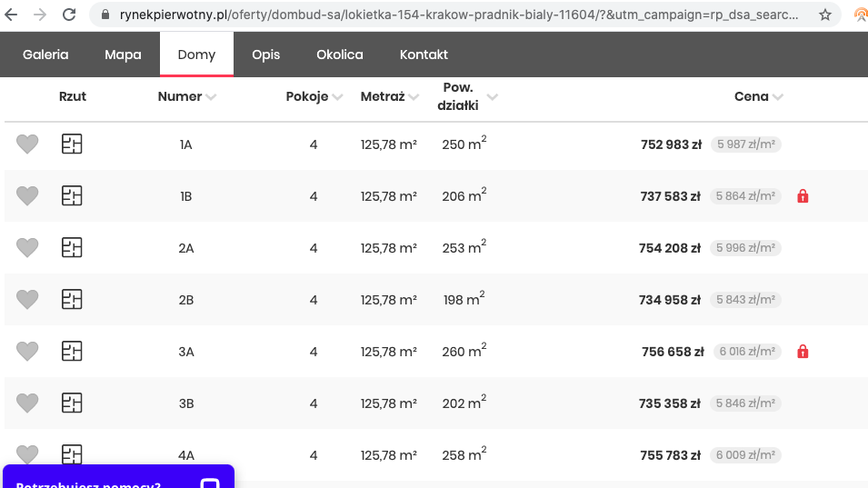This screenshot has width=868, height=488.
Task: Select house number 2B
Action: click(x=186, y=300)
